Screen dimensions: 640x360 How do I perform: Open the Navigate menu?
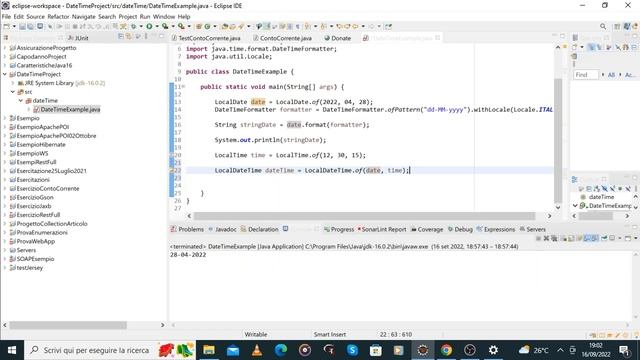pyautogui.click(x=83, y=17)
